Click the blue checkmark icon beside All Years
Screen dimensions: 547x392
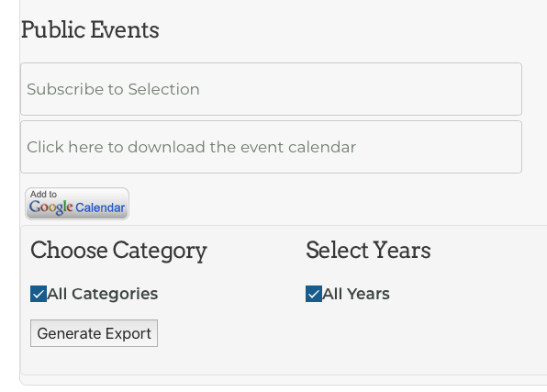314,294
